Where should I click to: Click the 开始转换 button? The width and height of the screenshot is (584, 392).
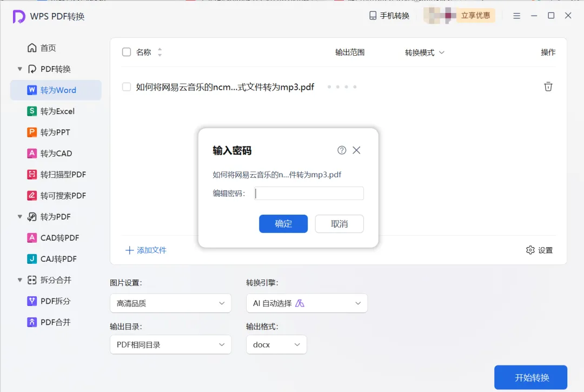531,377
